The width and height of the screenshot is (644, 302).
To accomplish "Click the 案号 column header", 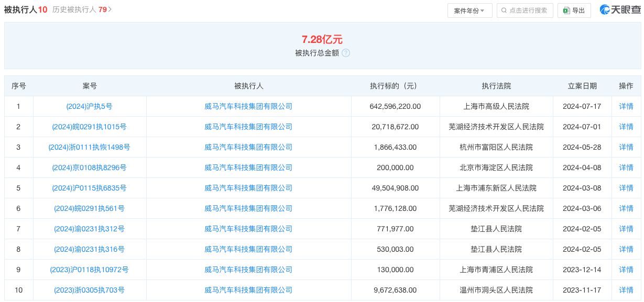I will tap(90, 86).
